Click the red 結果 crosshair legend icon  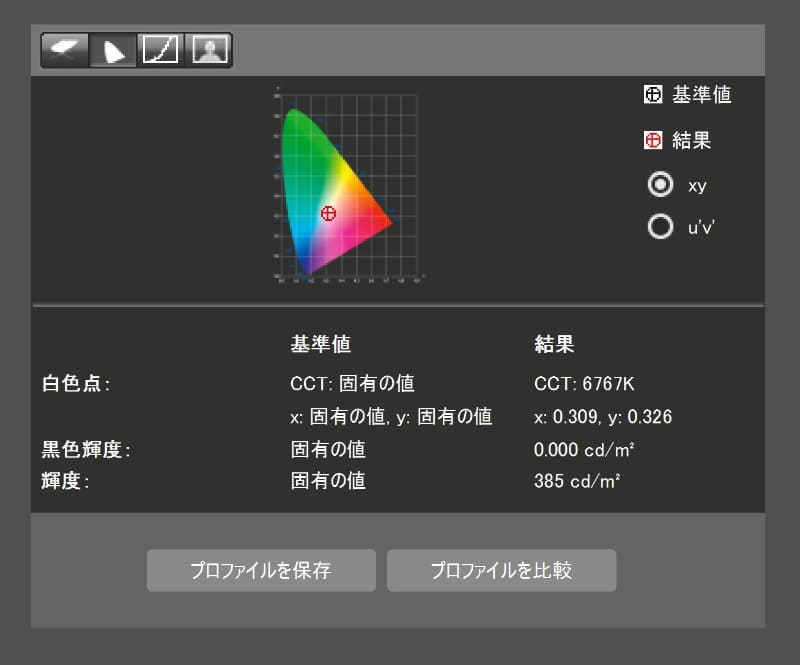point(654,140)
